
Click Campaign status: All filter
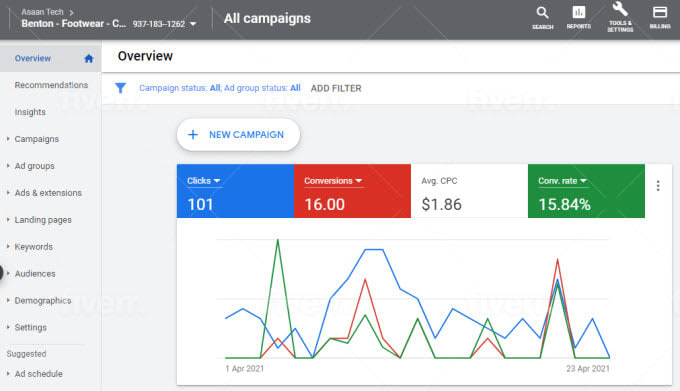180,88
